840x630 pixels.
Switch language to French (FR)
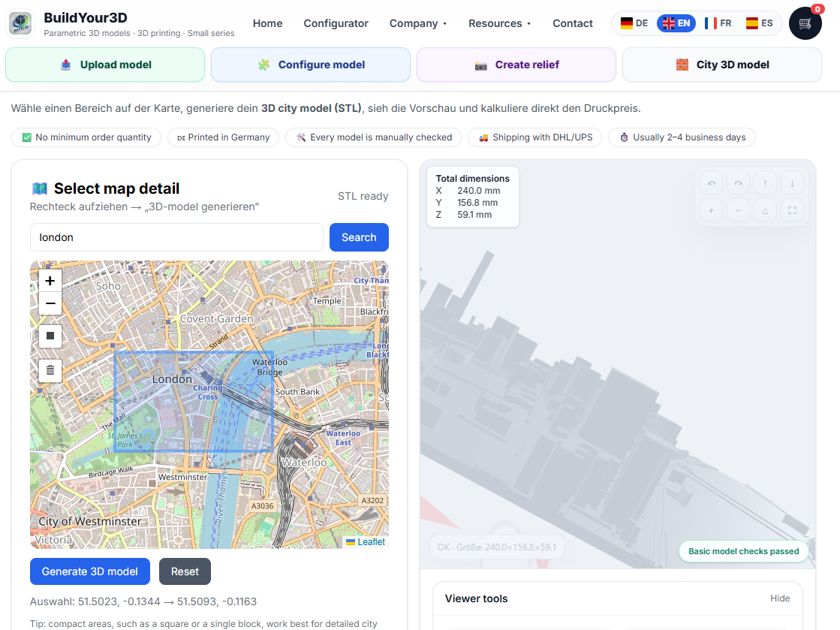pos(718,23)
